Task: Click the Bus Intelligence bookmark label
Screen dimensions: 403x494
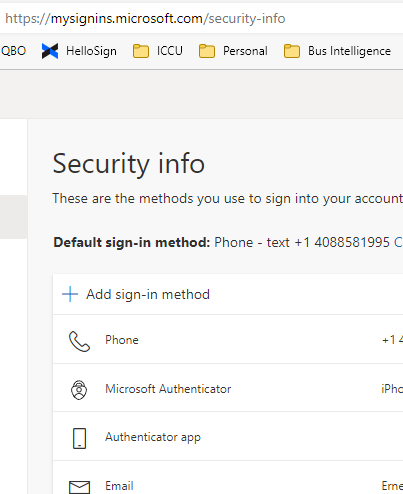Action: pyautogui.click(x=349, y=51)
